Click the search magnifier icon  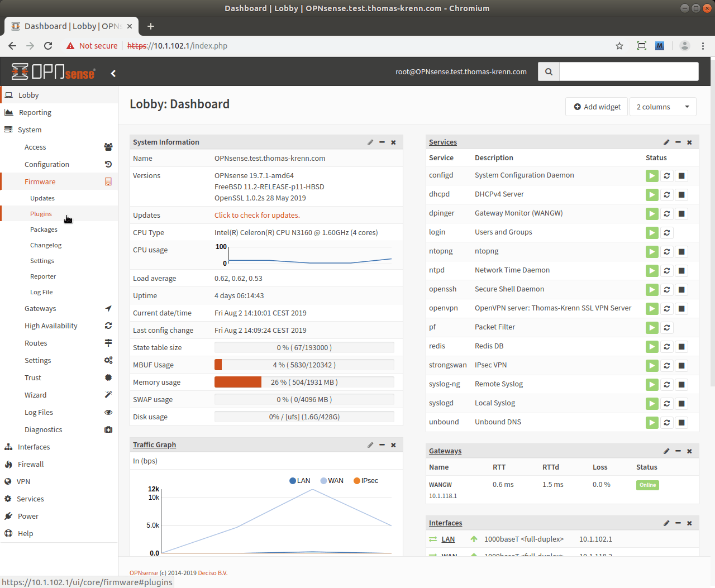tap(549, 72)
